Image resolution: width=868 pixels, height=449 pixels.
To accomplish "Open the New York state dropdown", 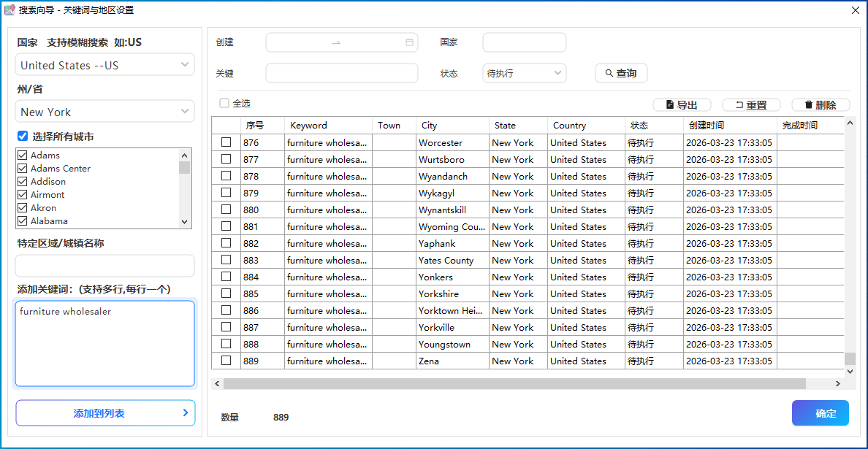I will point(104,112).
